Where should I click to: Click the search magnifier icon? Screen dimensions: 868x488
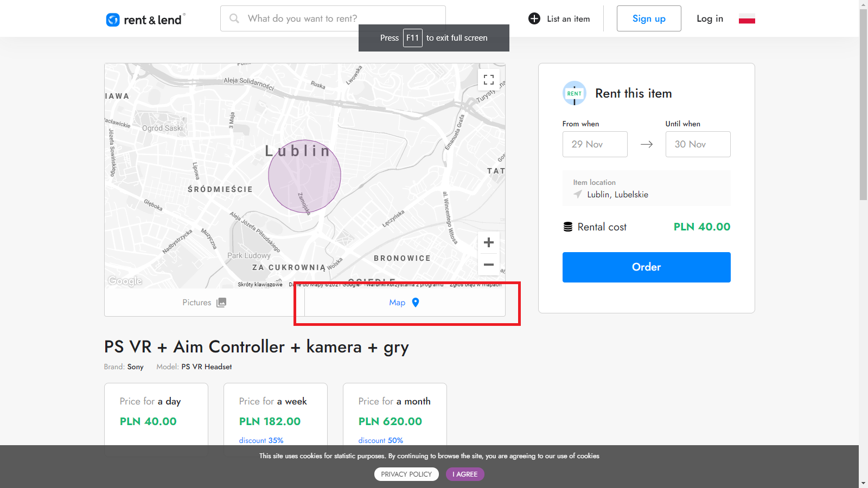[x=234, y=18]
